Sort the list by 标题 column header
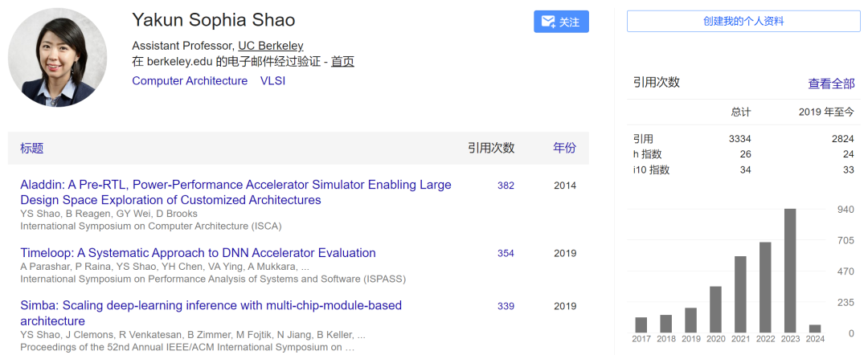The width and height of the screenshot is (868, 355). 32,148
